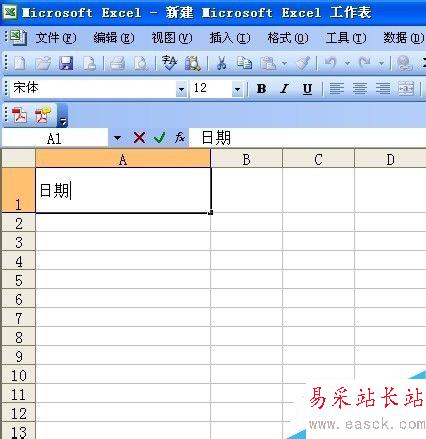Image resolution: width=426 pixels, height=439 pixels.
Task: Open the Paste options dropdown arrow
Action: click(284, 63)
